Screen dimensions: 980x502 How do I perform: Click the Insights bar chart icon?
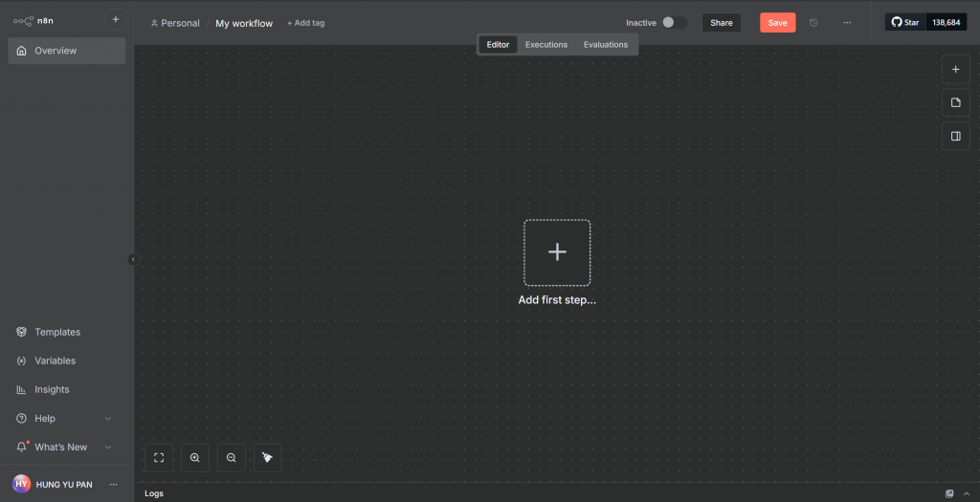[22, 389]
